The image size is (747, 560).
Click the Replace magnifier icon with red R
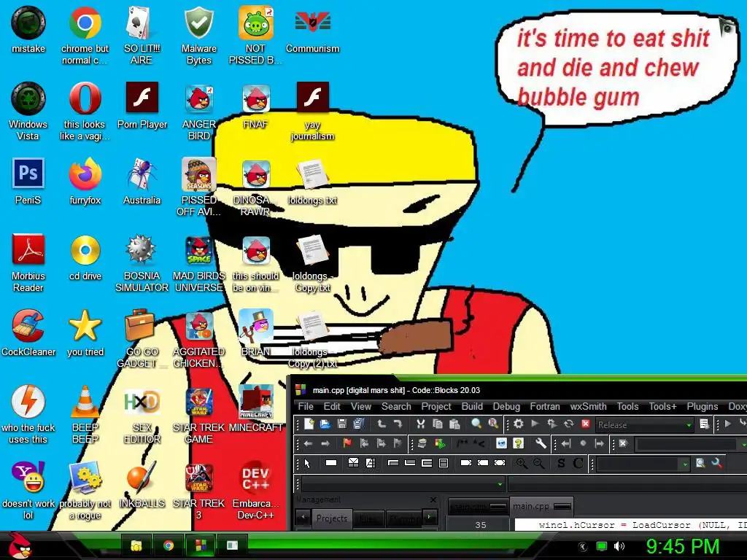point(493,424)
